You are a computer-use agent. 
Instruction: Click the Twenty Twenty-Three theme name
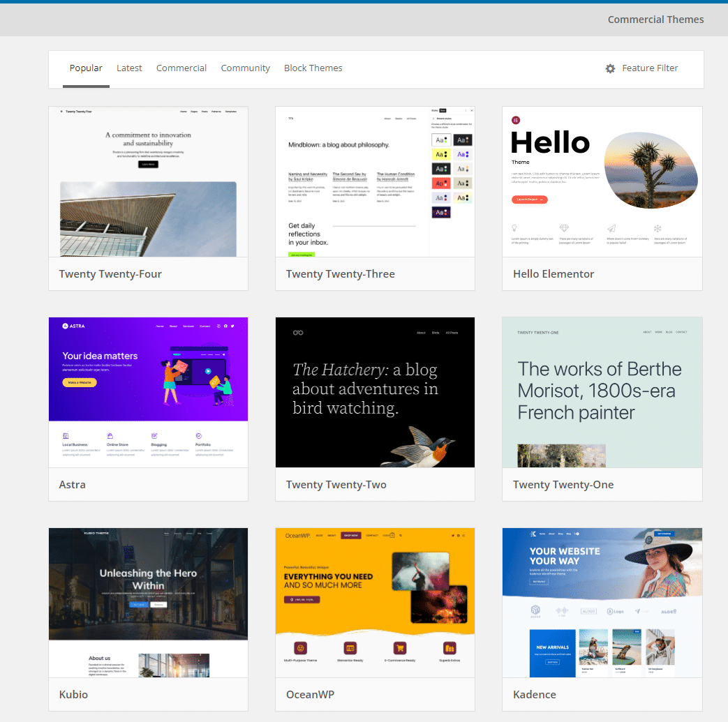341,274
